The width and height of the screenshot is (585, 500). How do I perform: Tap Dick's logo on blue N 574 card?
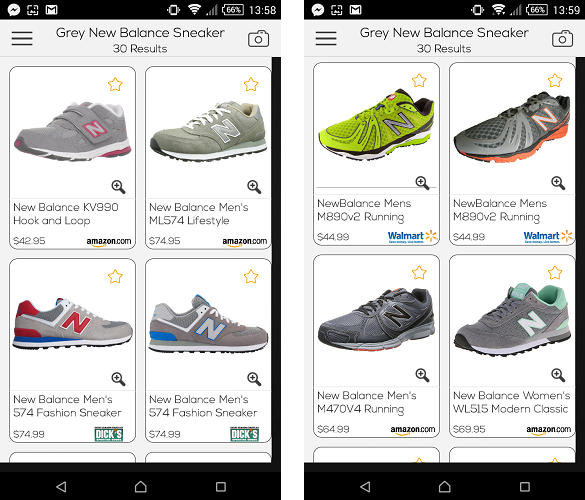click(244, 434)
